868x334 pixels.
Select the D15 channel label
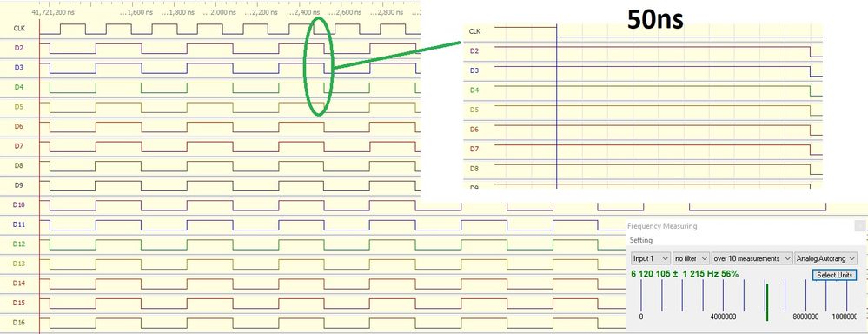(19, 303)
